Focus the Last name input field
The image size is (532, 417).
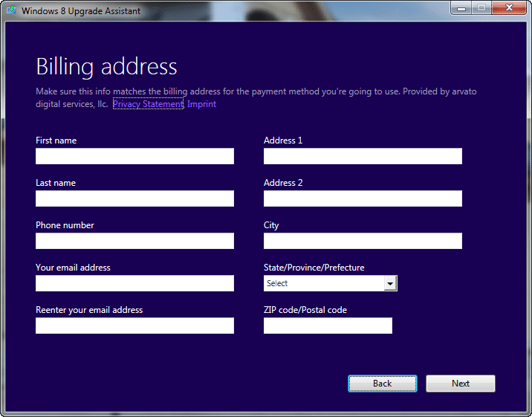pos(134,198)
